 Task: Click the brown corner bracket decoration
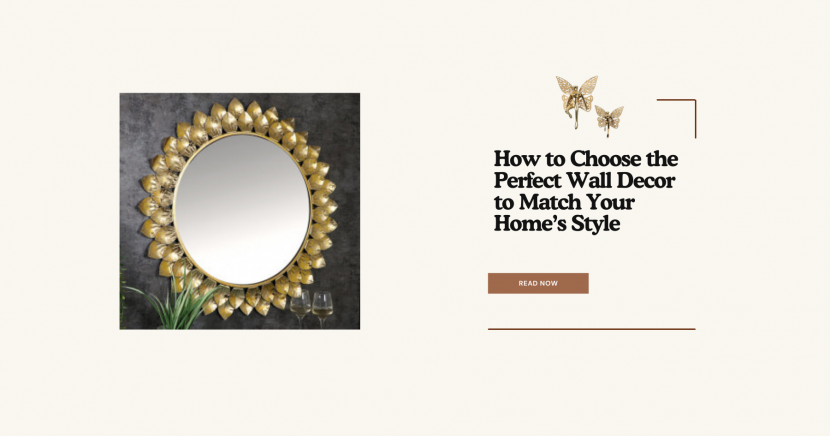click(676, 119)
